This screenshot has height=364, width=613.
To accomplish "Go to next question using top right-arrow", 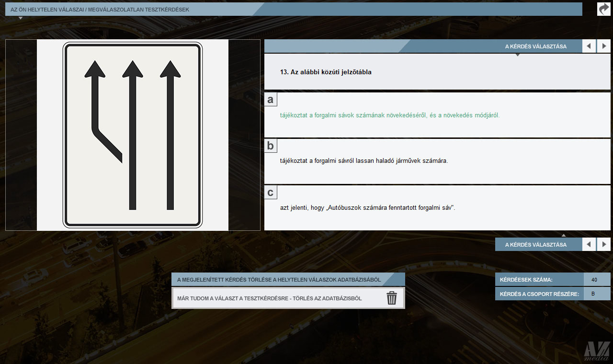I will pos(603,46).
